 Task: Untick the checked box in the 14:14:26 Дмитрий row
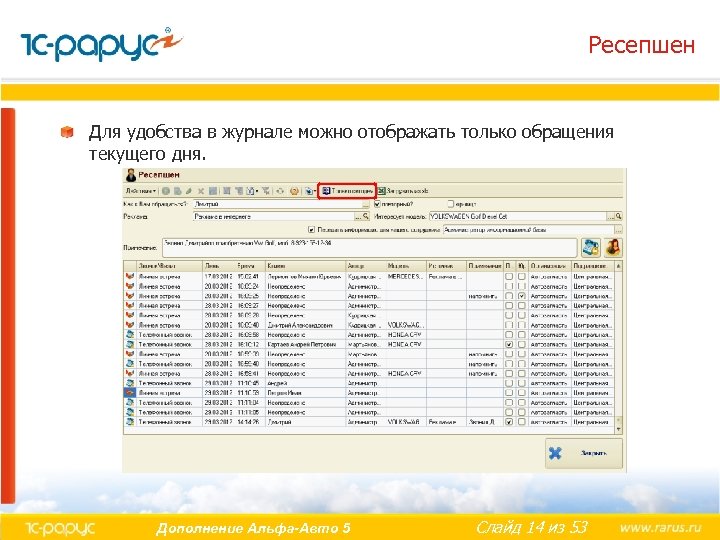[509, 422]
